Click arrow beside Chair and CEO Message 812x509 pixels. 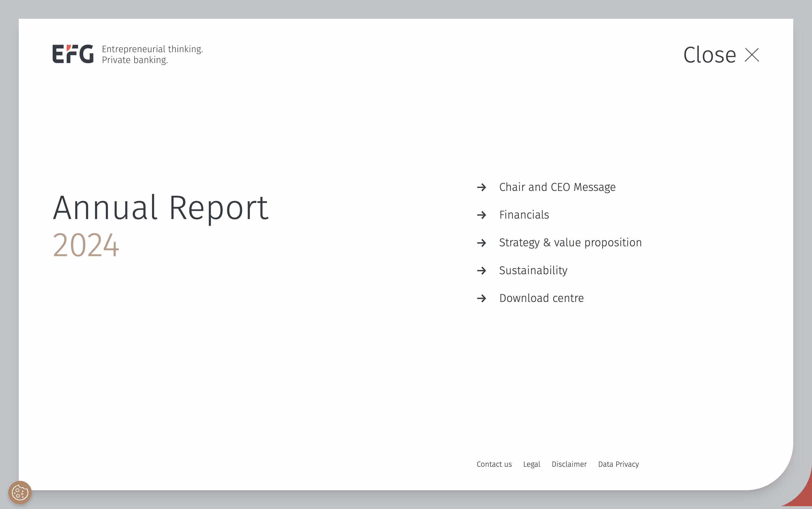tap(482, 187)
